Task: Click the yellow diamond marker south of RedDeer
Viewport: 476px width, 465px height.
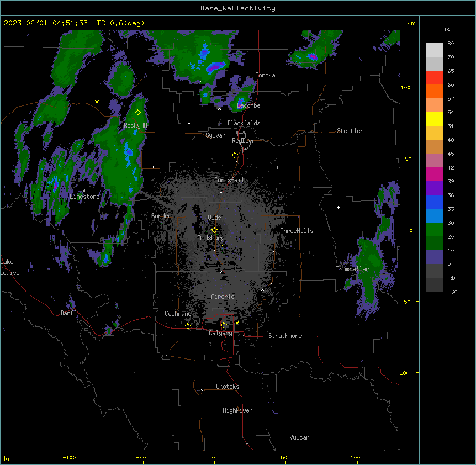Action: click(x=235, y=155)
